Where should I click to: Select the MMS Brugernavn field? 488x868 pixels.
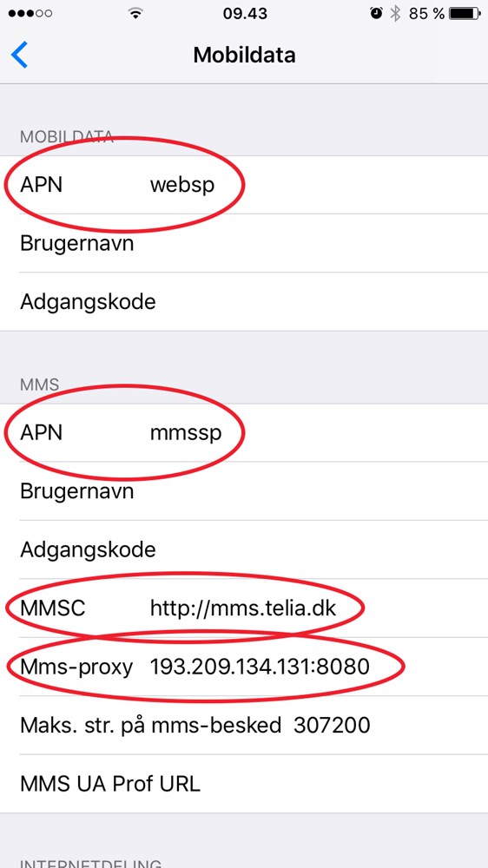[244, 491]
